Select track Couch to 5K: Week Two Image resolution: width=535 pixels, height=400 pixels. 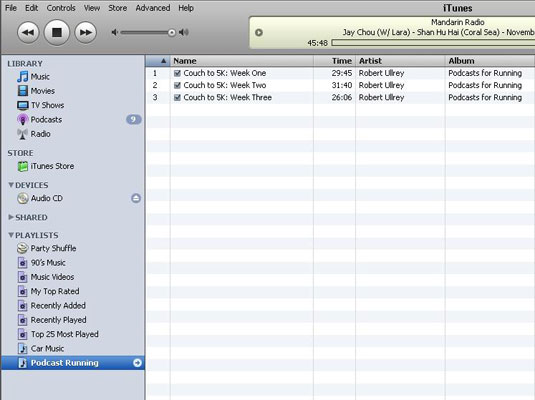tap(225, 85)
